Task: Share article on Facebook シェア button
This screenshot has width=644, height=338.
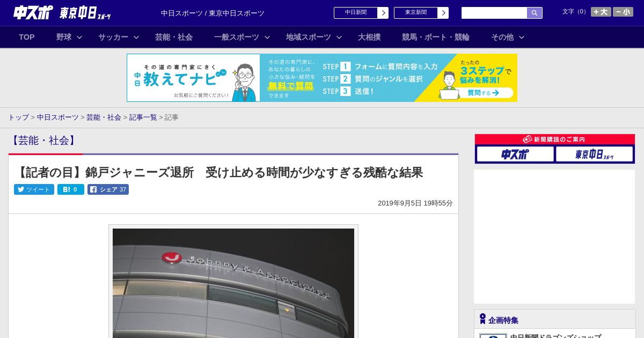Action: coord(108,189)
